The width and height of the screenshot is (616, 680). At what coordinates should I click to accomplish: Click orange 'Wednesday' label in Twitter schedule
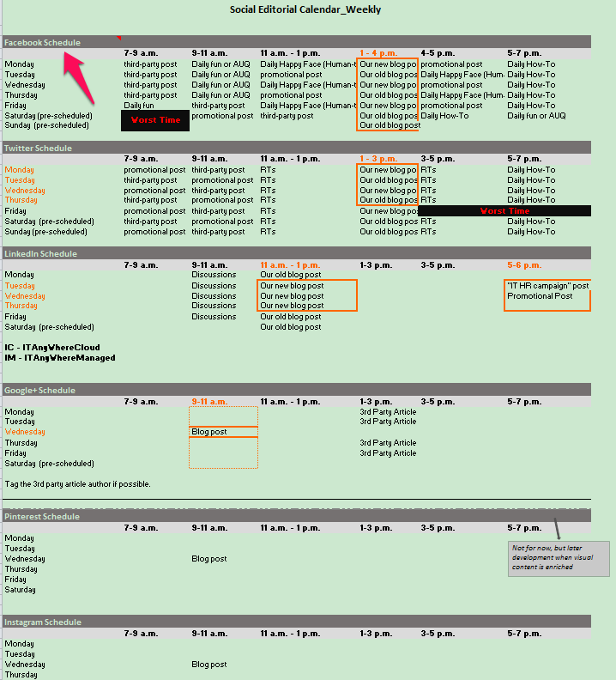point(25,191)
